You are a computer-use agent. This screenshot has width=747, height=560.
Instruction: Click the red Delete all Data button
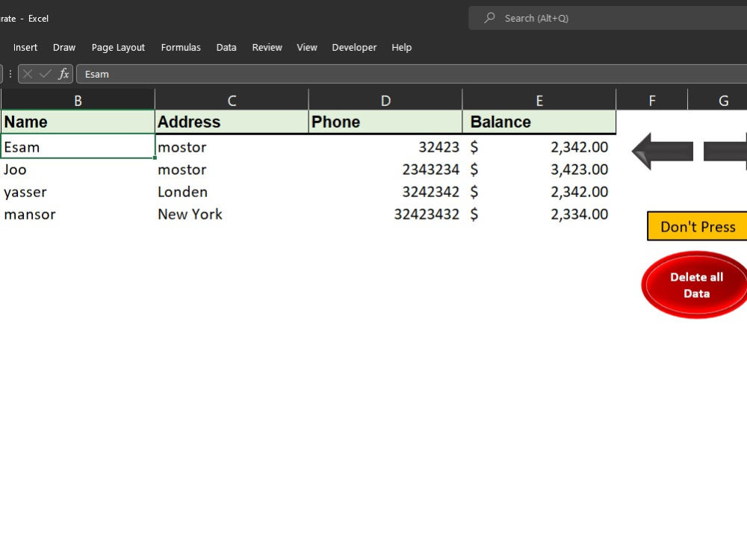[x=695, y=284]
